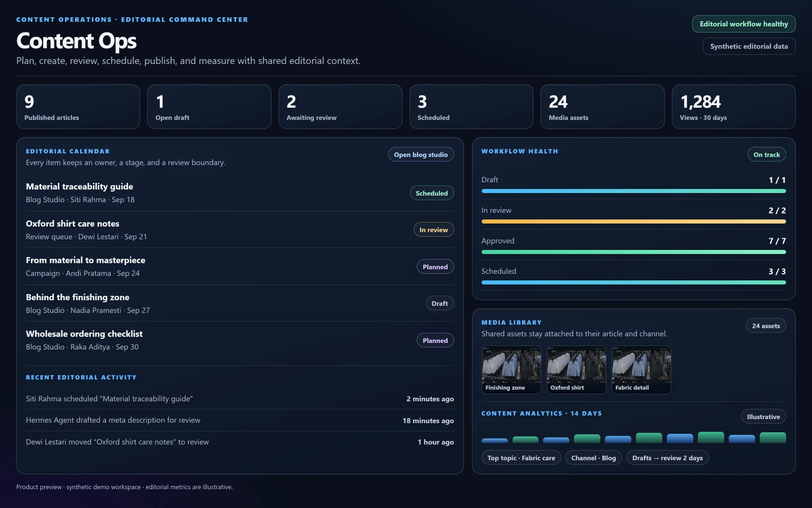This screenshot has height=508, width=812.
Task: Click the In review progress bar
Action: click(633, 221)
